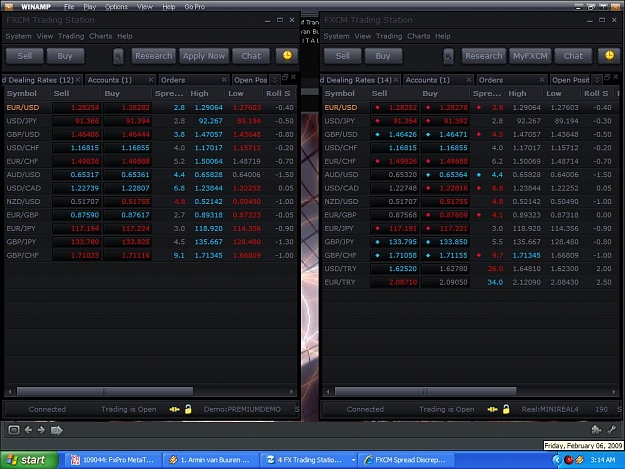Click USD/TRY symbol in right rates table

coord(341,269)
